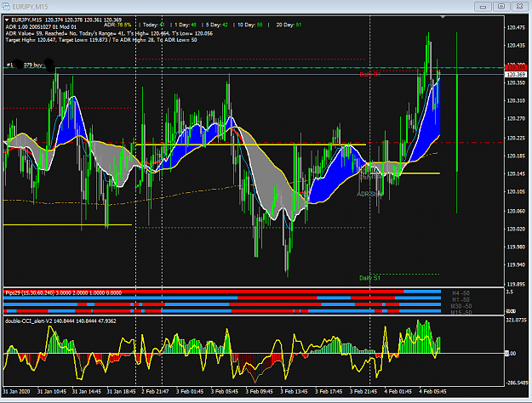
Task: Click the 2 Feb 21:47 time label
Action: (155, 391)
